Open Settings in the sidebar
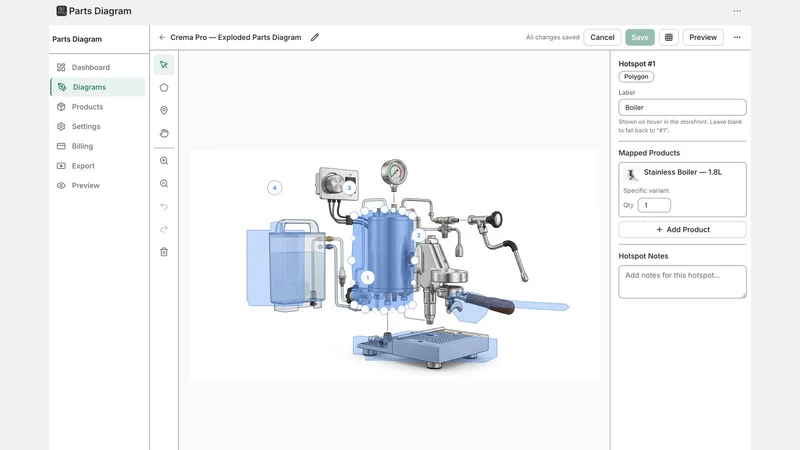This screenshot has height=450, width=800. pyautogui.click(x=97, y=127)
